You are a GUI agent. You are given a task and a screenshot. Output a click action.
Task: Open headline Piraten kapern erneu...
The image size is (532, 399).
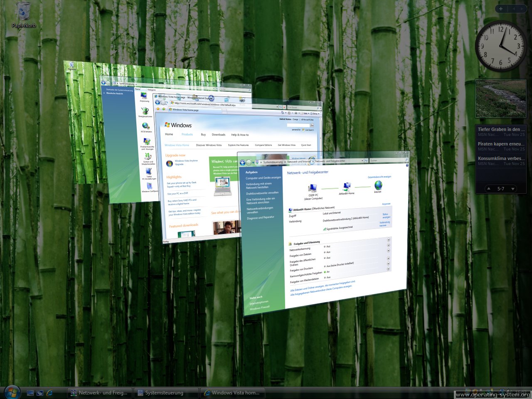[x=501, y=144]
